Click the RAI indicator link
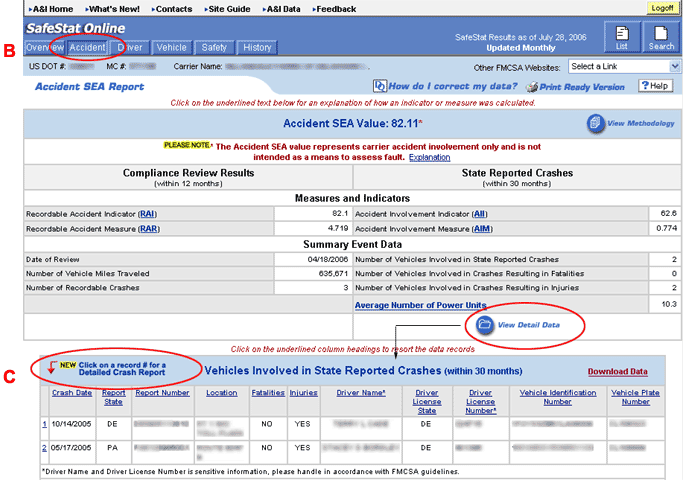 pyautogui.click(x=147, y=214)
